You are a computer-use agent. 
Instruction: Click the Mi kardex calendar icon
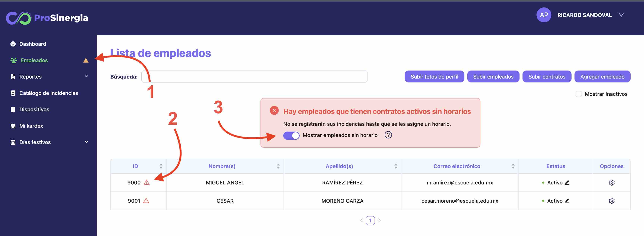[x=13, y=126]
